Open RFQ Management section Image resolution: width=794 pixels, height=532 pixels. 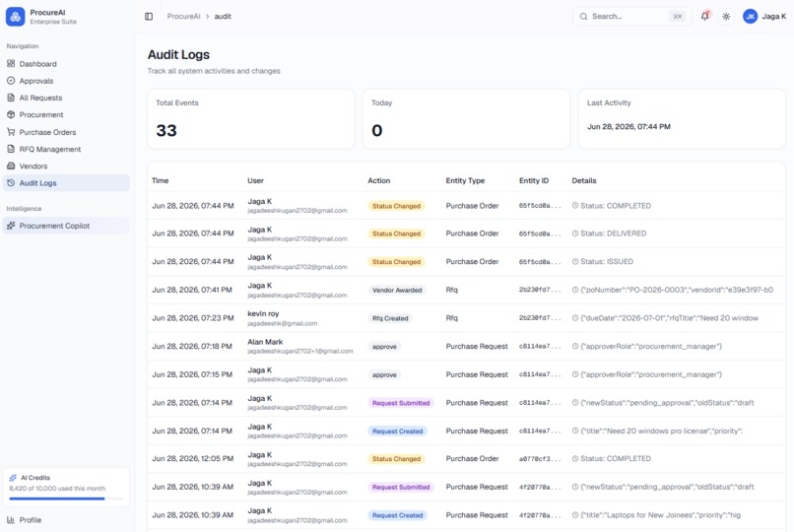click(x=66, y=149)
